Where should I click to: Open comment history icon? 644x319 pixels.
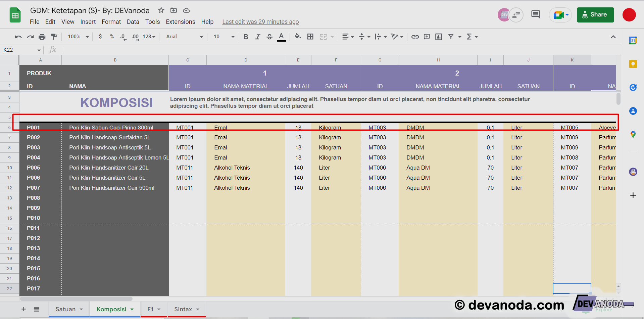[x=536, y=14]
